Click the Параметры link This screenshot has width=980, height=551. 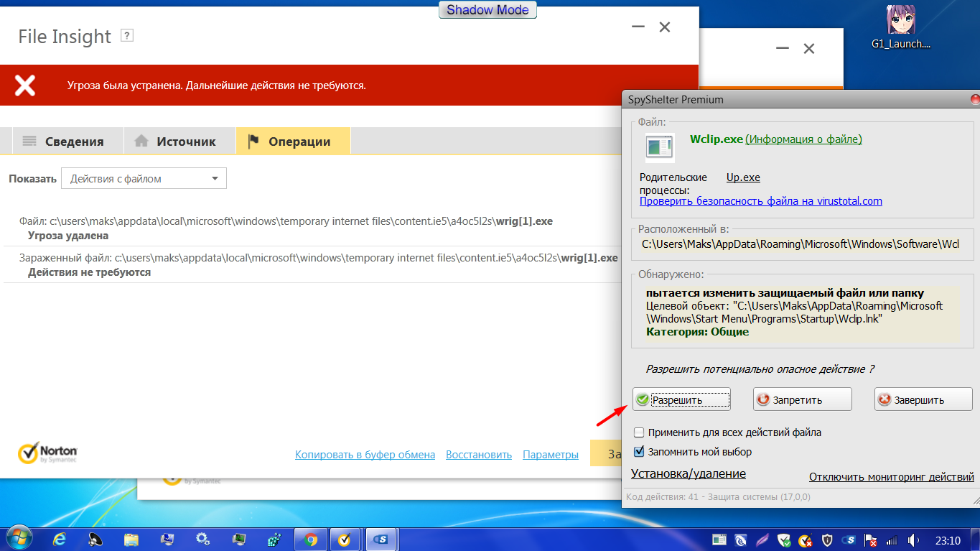551,454
